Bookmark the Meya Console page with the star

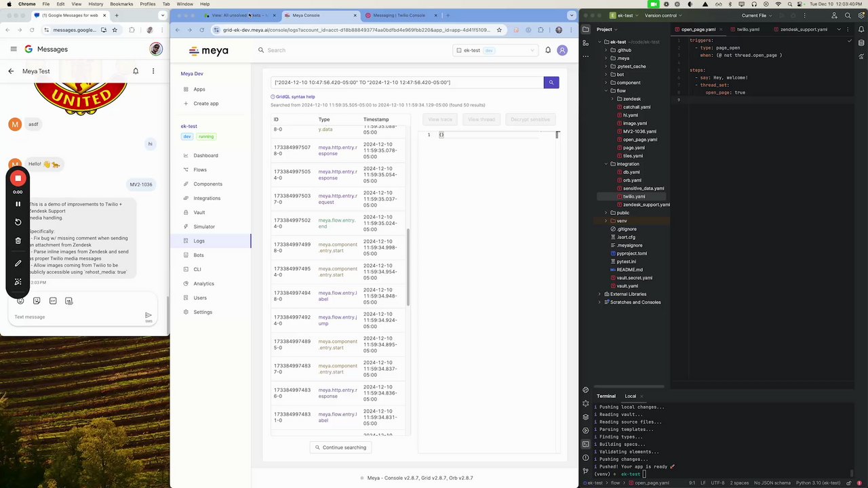point(499,30)
